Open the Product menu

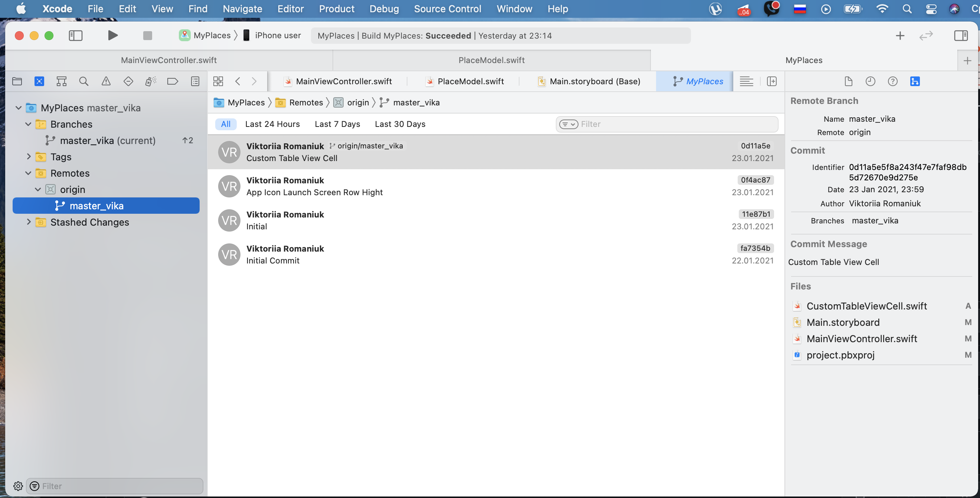336,9
